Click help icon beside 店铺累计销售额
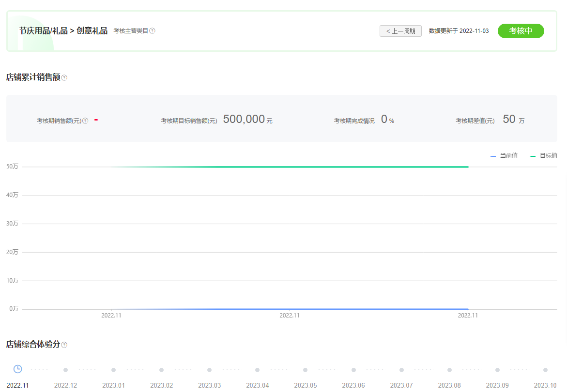This screenshot has height=392, width=567. 64,78
